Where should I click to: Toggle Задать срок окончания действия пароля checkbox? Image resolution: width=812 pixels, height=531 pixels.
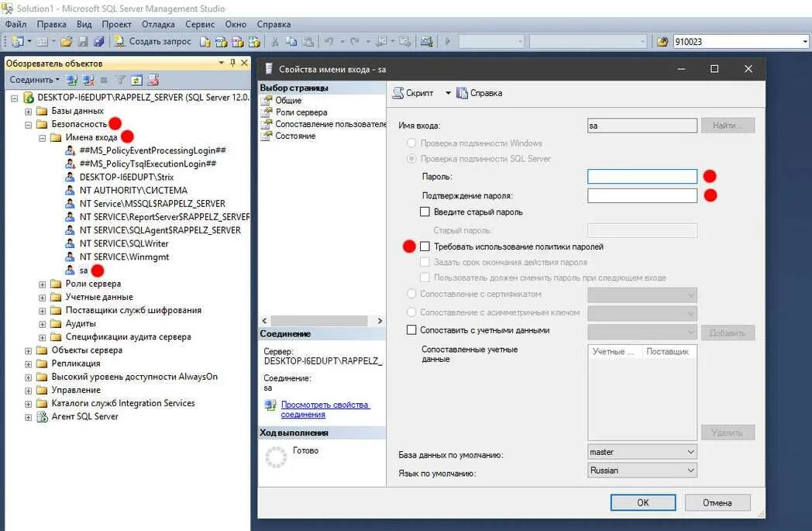[425, 262]
